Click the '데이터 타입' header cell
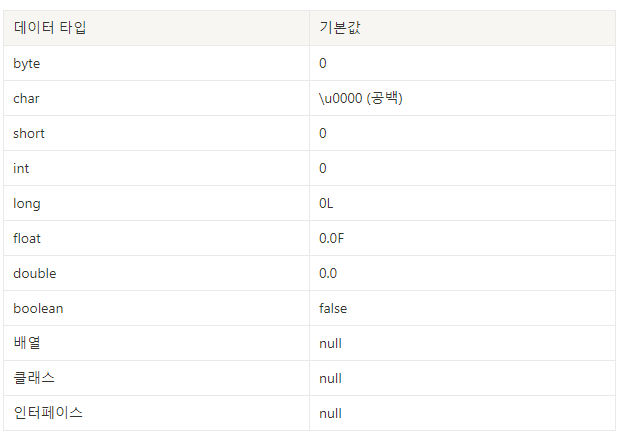The image size is (623, 439). [x=157, y=28]
